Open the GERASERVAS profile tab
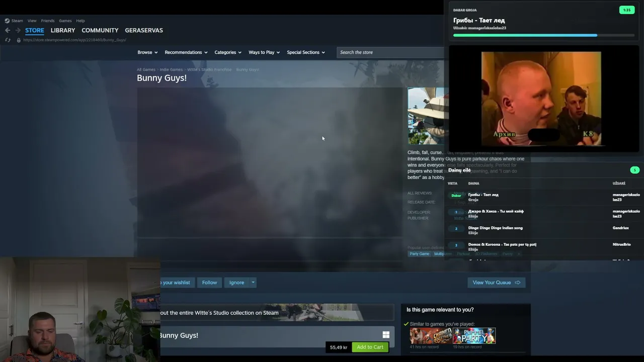Screen dimensions: 644x362 pos(144,30)
